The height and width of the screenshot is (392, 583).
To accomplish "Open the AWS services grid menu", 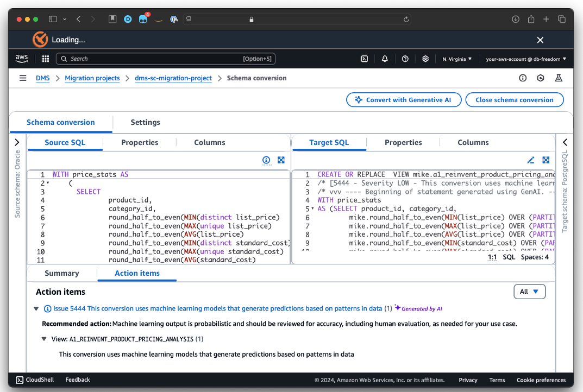I will click(x=46, y=59).
